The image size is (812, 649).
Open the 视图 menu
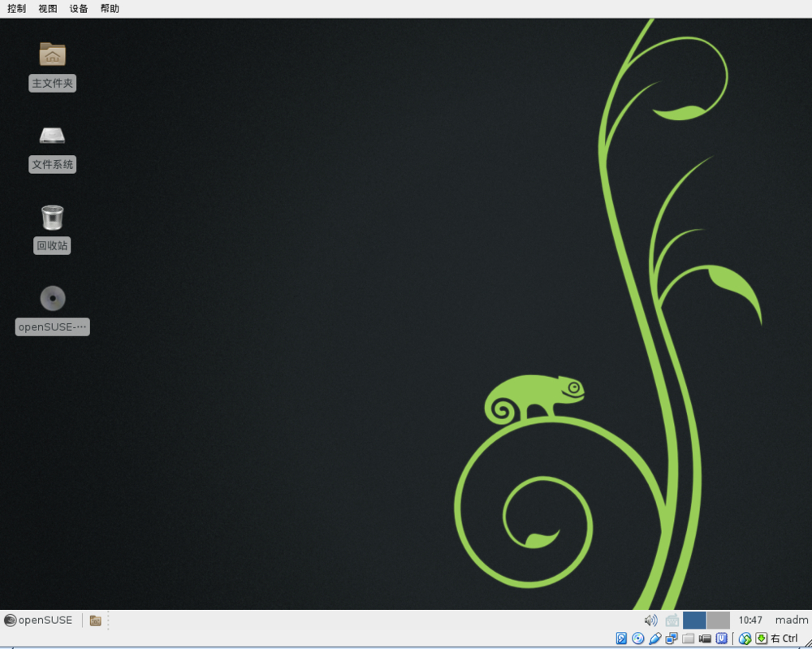coord(48,8)
